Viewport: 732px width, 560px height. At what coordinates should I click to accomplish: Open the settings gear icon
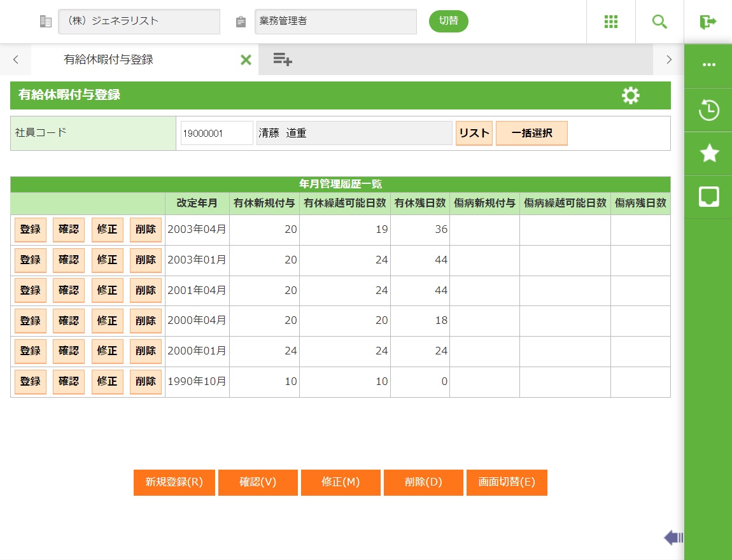630,95
